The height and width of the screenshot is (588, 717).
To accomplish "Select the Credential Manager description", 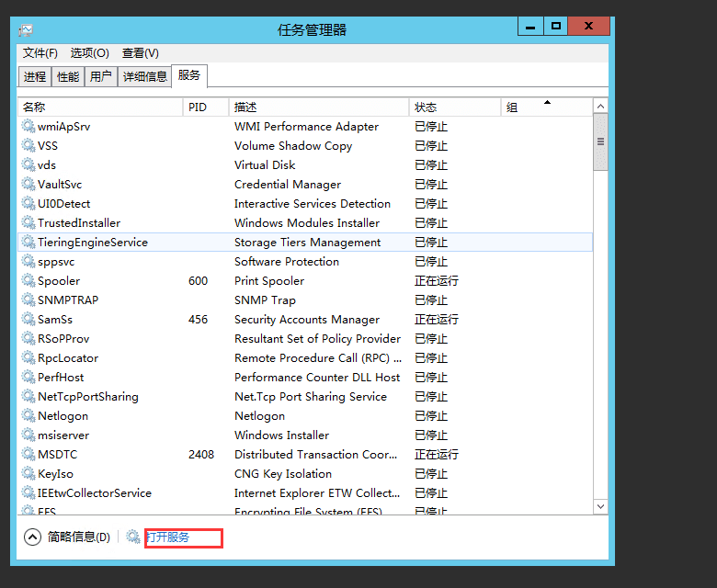I will pos(288,184).
